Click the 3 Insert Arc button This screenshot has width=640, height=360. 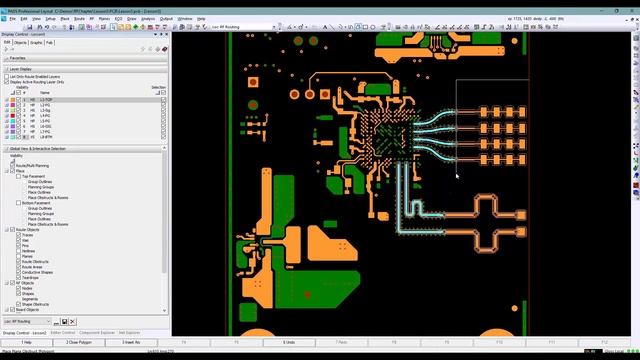[x=131, y=342]
